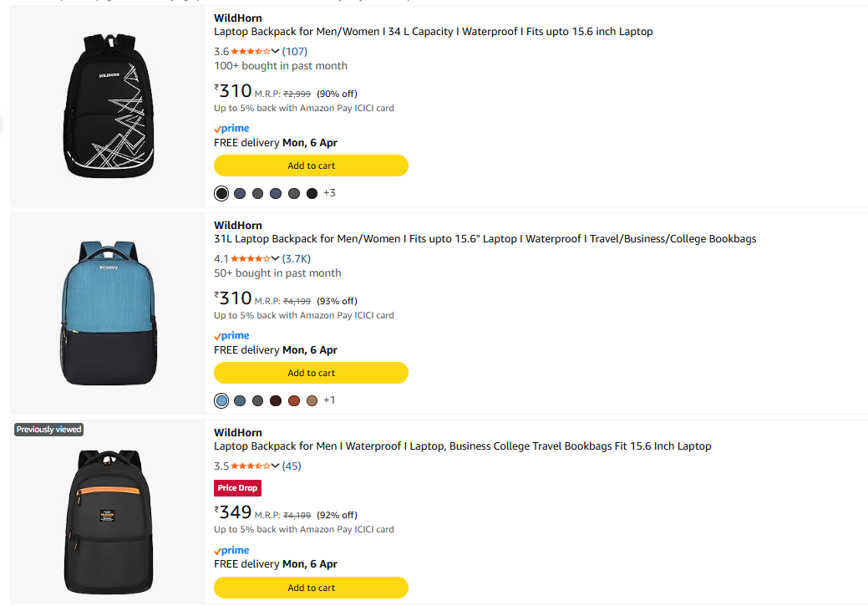Open the rating breakdown chevron beside 4.1 stars
This screenshot has height=606, width=868.
pos(276,258)
